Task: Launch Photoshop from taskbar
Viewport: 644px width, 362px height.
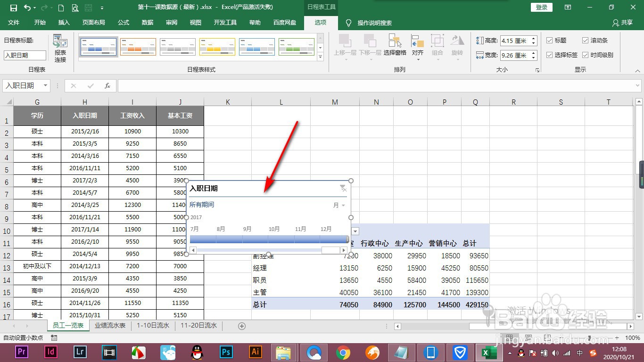Action: [226, 352]
